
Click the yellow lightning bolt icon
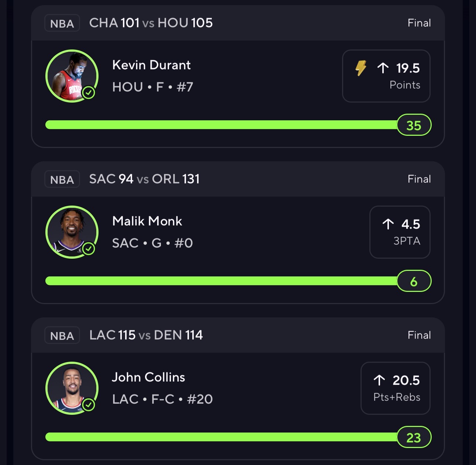click(361, 68)
